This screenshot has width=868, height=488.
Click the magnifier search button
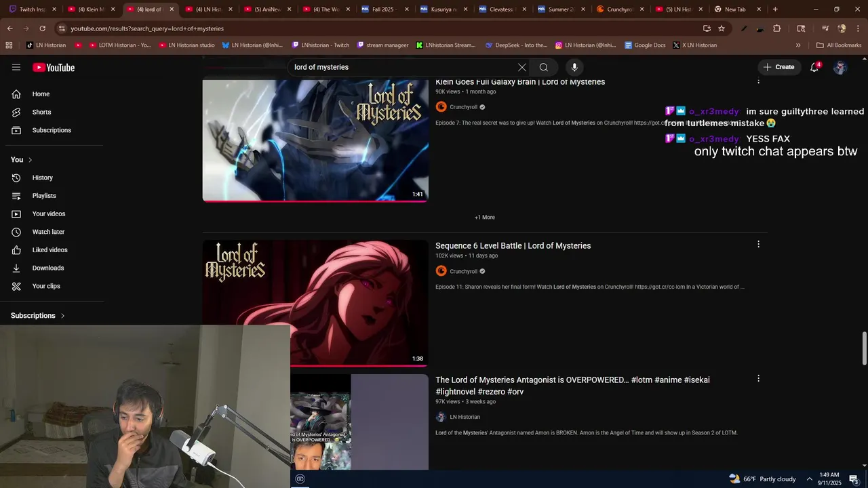(544, 67)
